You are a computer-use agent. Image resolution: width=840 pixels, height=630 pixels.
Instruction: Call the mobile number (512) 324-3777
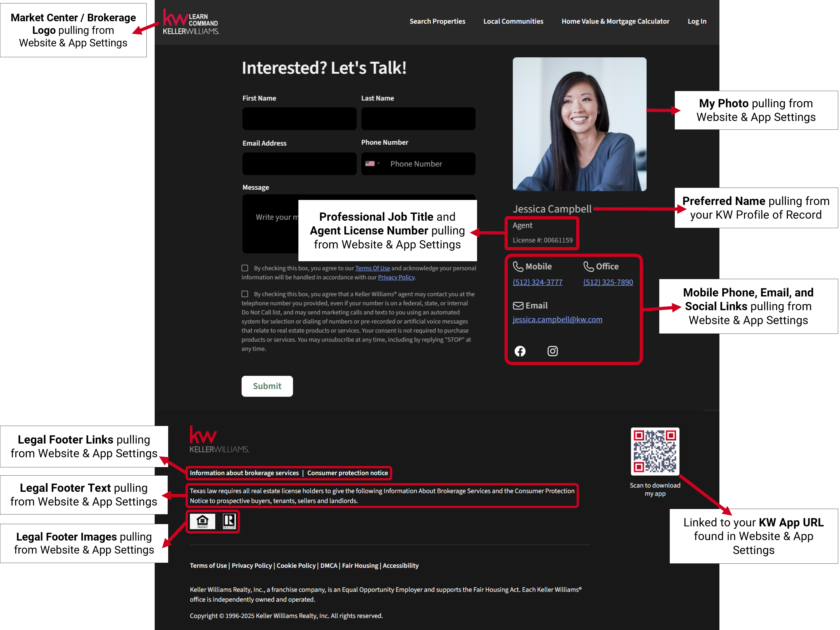point(537,282)
